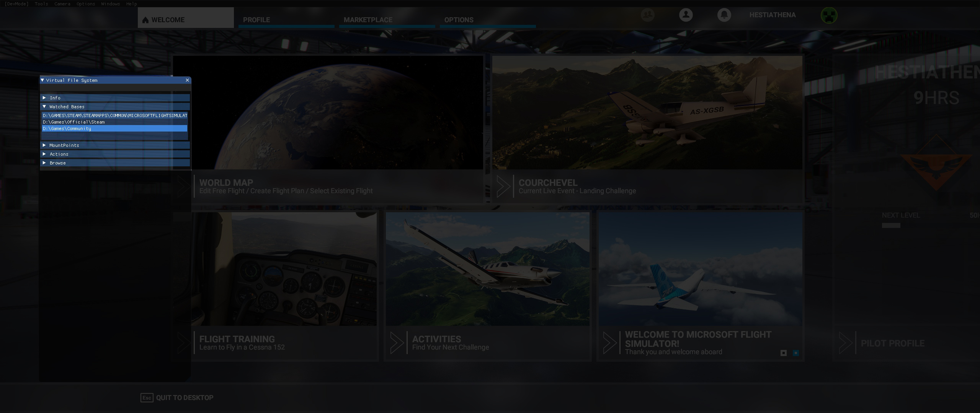Click the World Map chevron arrow icon
This screenshot has height=413, width=980.
pyautogui.click(x=184, y=186)
